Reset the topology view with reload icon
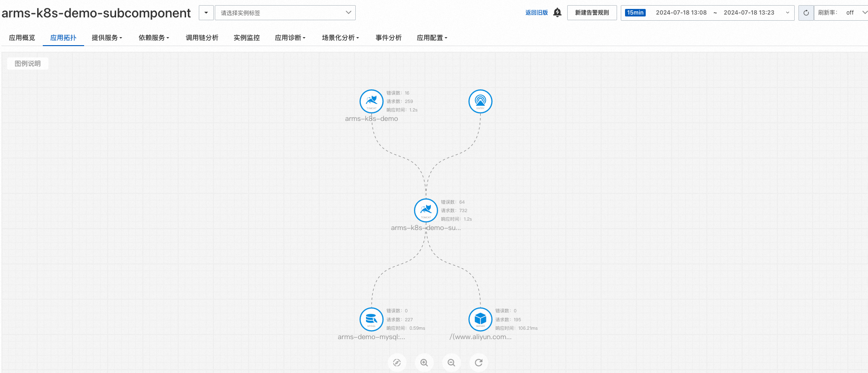This screenshot has height=373, width=868. (479, 363)
